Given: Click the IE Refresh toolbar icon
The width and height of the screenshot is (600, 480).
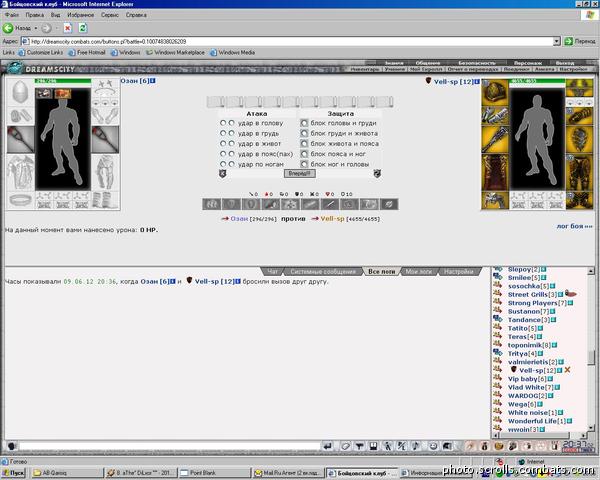Looking at the screenshot, I should click(x=83, y=28).
